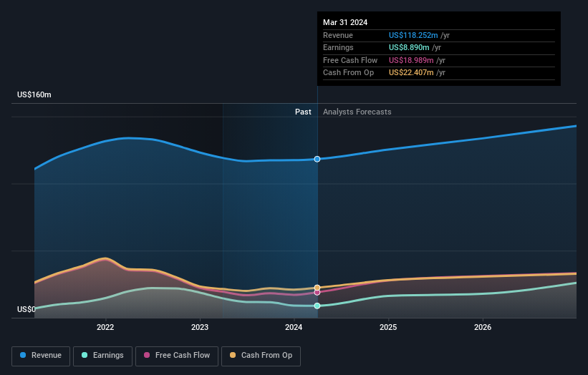Click the US$0 y-axis label
588x375 pixels.
[26, 309]
